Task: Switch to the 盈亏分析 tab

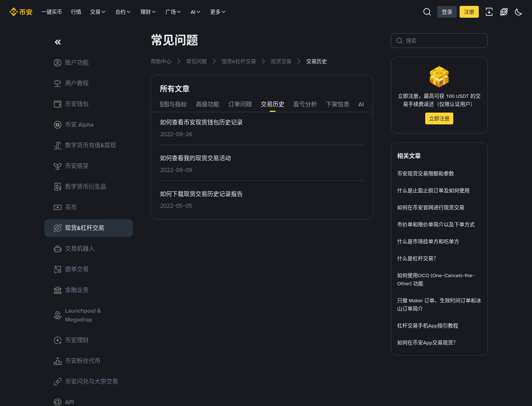Action: click(x=305, y=104)
